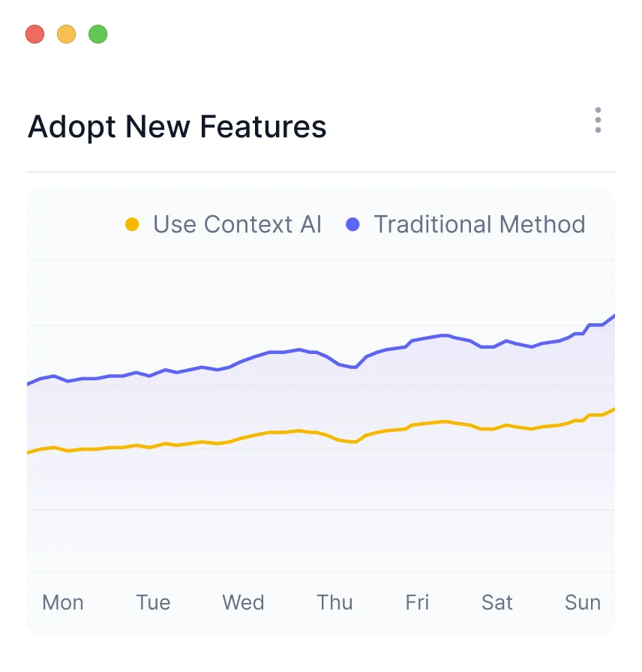Select the Mon axis label
This screenshot has height=672, width=642.
[x=63, y=602]
